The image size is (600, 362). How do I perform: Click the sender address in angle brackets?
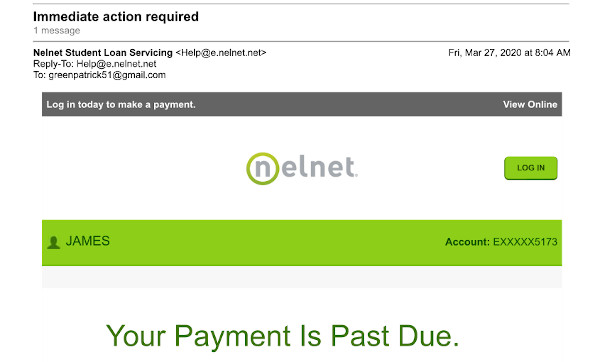pyautogui.click(x=221, y=53)
